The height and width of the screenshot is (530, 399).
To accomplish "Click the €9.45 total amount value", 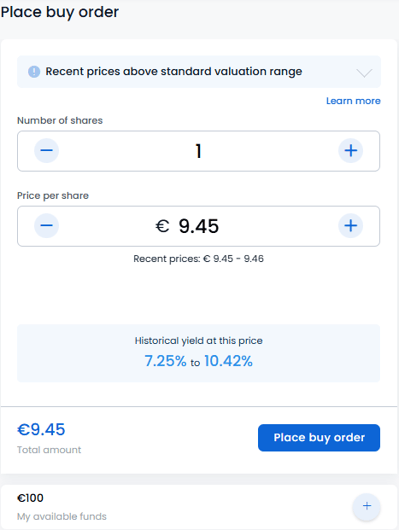I will point(41,430).
